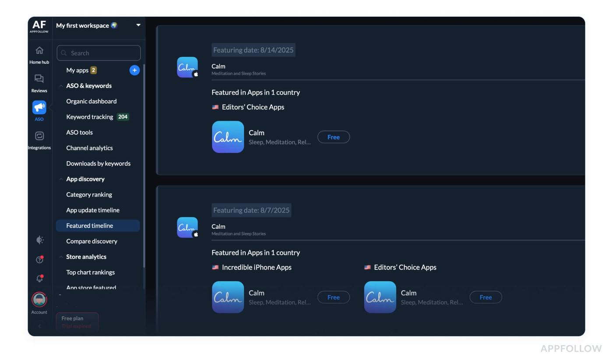
Task: Open the Home hub
Action: (39, 53)
